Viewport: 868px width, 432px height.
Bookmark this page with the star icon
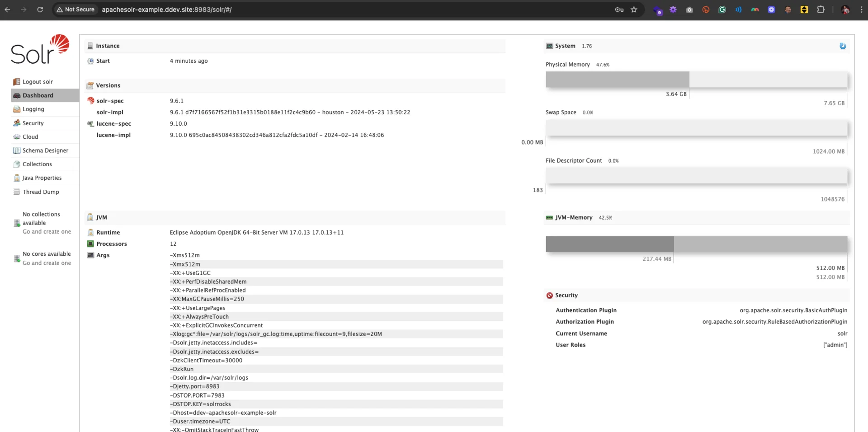pos(634,9)
